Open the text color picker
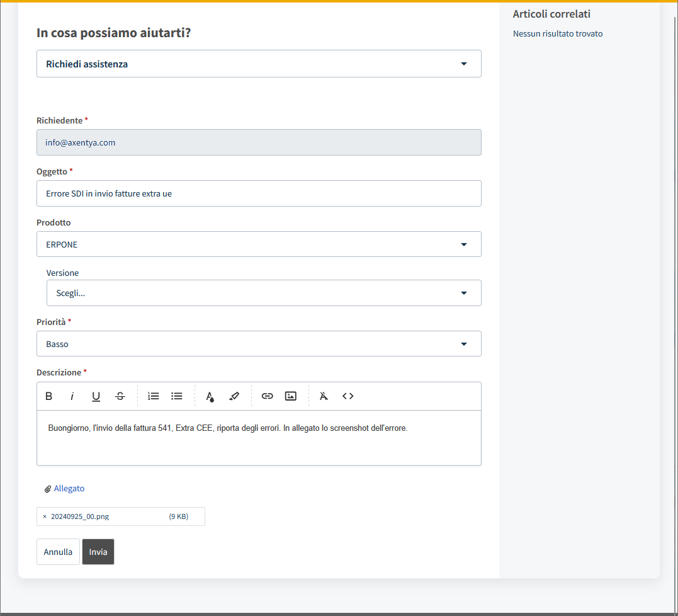Screen dimensions: 678x616 210,396
